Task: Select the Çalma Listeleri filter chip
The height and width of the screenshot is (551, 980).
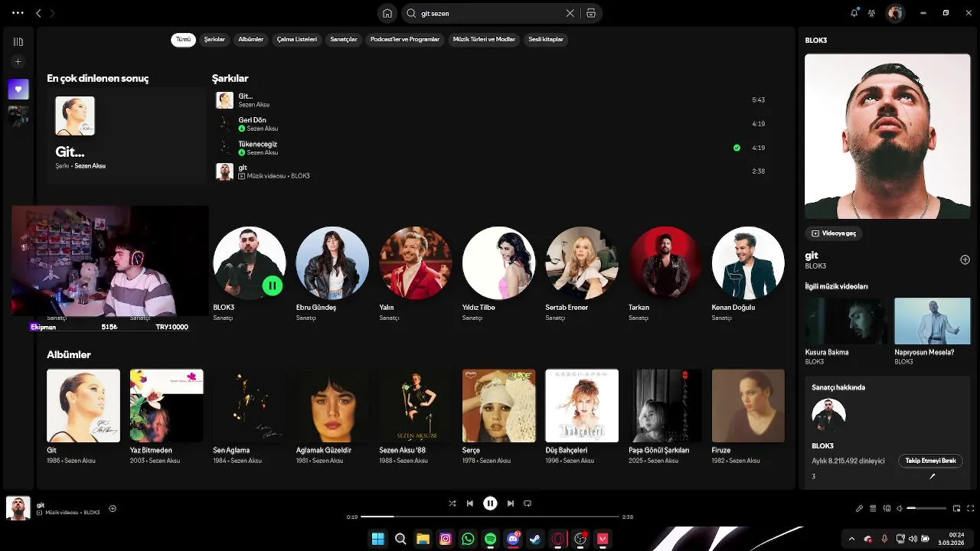Action: click(x=297, y=39)
